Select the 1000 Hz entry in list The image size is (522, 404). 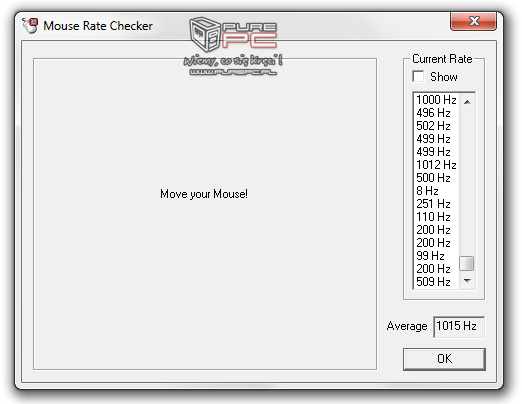[437, 100]
